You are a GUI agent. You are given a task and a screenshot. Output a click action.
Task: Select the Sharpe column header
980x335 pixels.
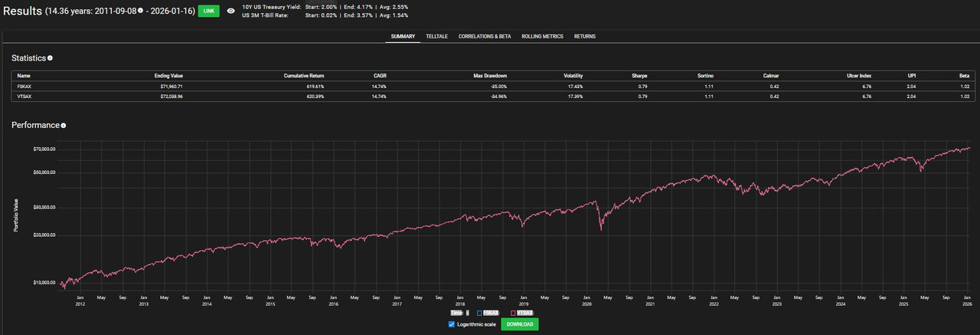point(640,76)
